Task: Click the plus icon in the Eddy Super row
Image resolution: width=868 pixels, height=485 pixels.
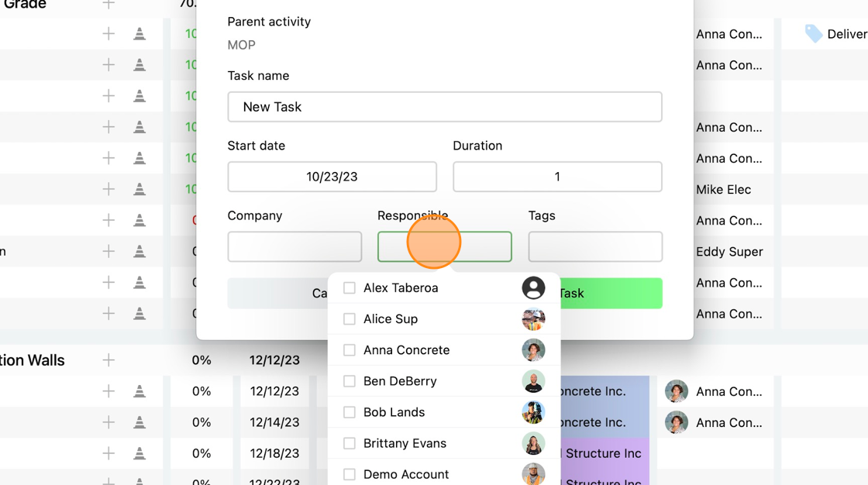Action: (x=108, y=251)
